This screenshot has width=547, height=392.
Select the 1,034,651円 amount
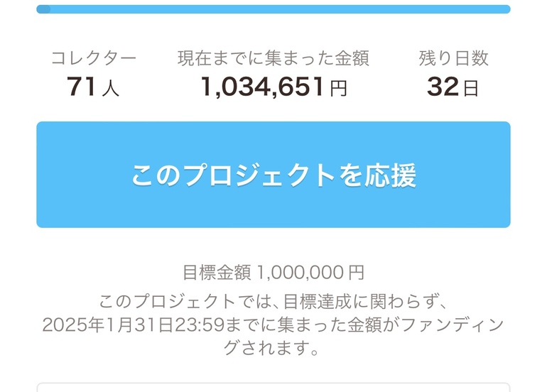(273, 87)
